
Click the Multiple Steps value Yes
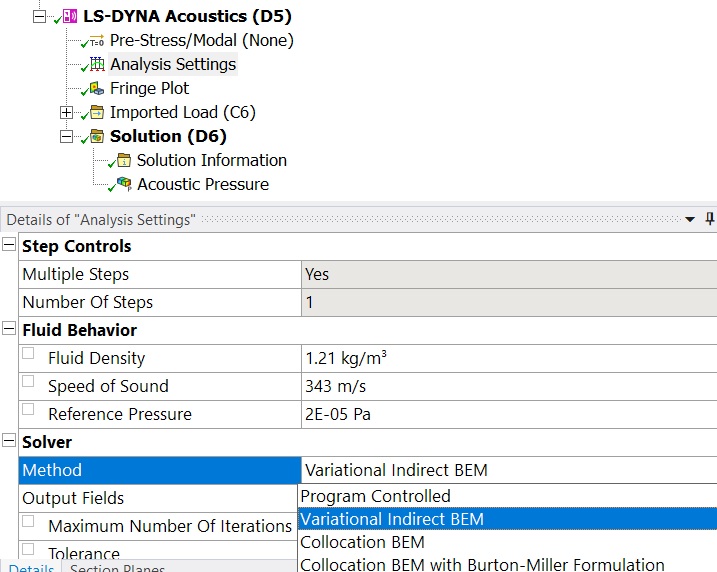[x=509, y=274]
